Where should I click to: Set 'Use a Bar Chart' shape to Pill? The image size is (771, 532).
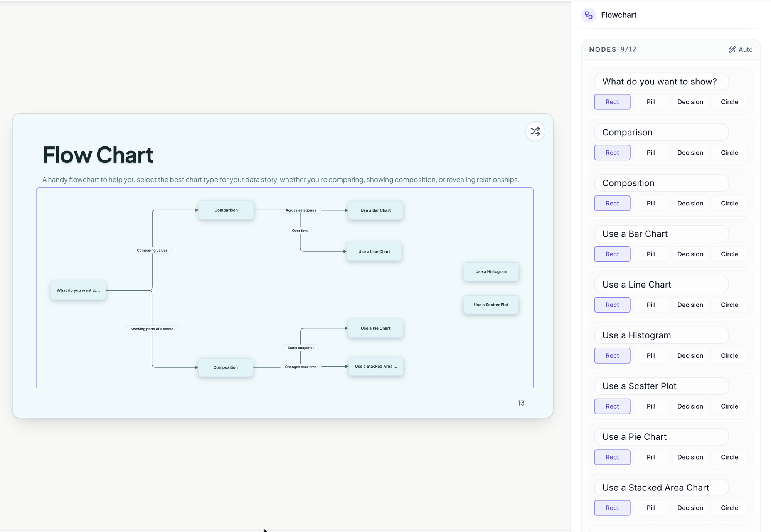point(651,254)
